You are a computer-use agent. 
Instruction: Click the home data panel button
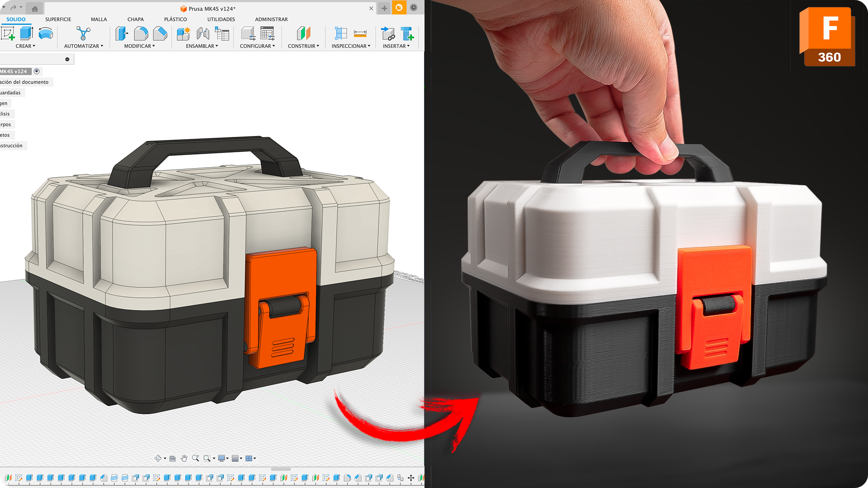35,9
